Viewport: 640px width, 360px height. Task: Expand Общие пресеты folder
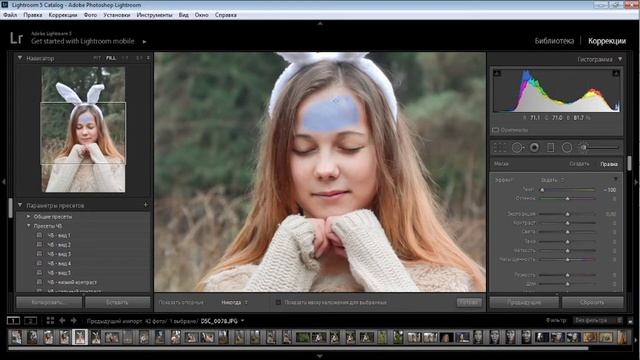pyautogui.click(x=28, y=216)
